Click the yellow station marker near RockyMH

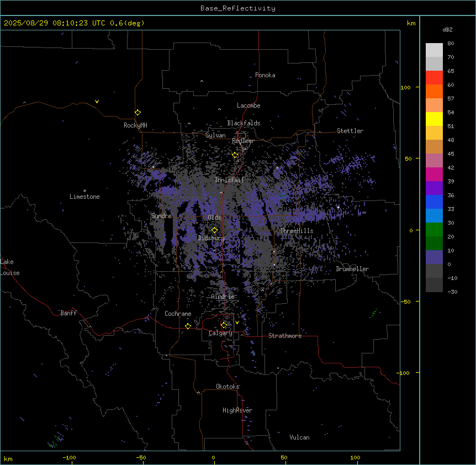(138, 113)
